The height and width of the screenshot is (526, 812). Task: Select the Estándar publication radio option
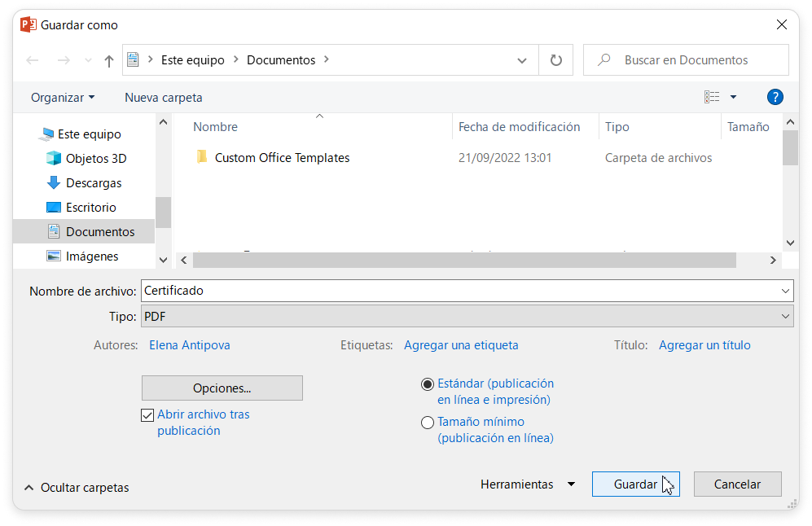tap(428, 384)
